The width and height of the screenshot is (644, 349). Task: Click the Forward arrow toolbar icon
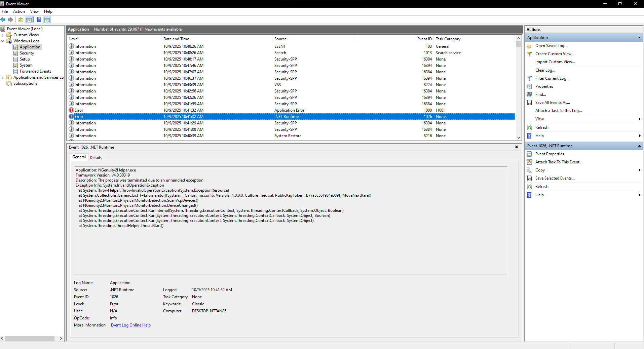tap(10, 20)
